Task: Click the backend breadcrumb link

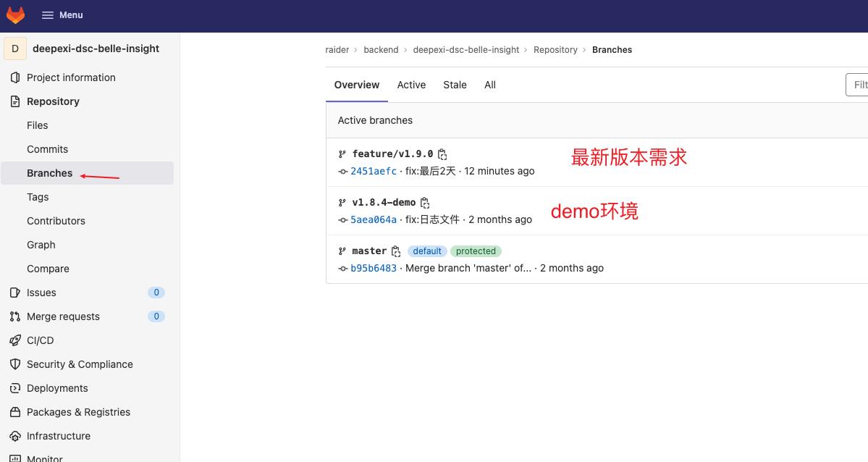Action: pos(381,50)
